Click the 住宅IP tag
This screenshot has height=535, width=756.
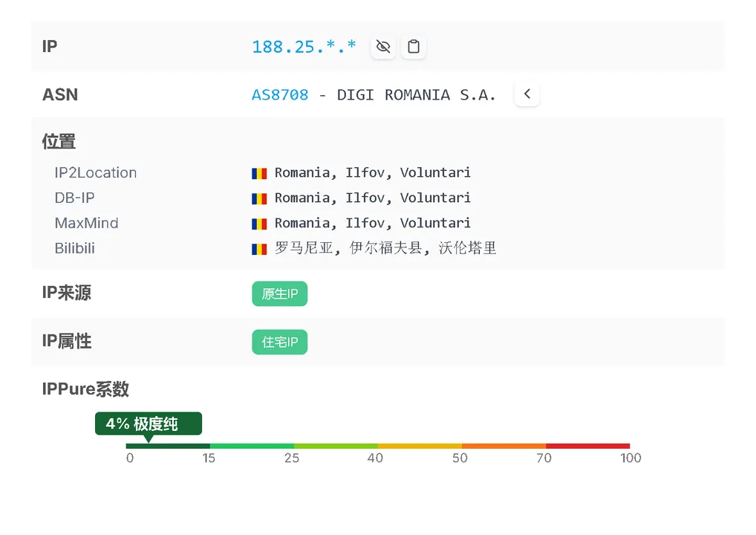(279, 342)
